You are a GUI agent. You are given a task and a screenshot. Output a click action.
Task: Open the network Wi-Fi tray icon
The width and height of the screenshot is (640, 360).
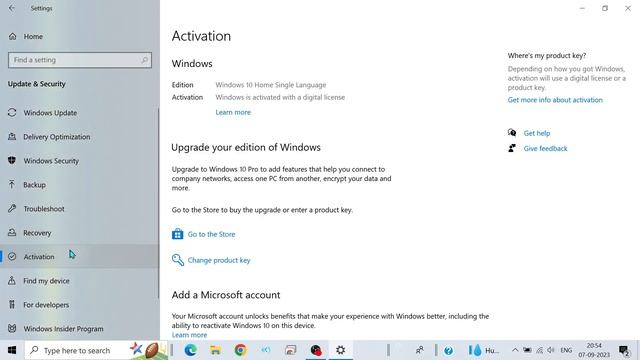[539, 350]
